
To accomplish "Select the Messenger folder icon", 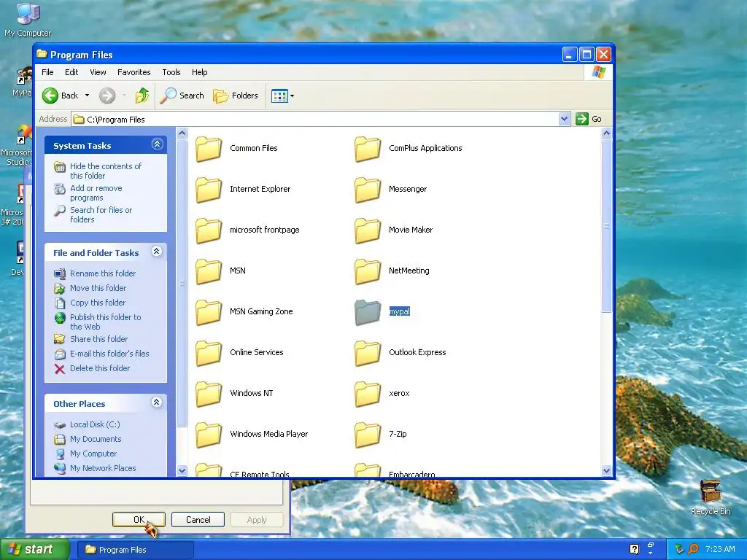I will [x=368, y=190].
